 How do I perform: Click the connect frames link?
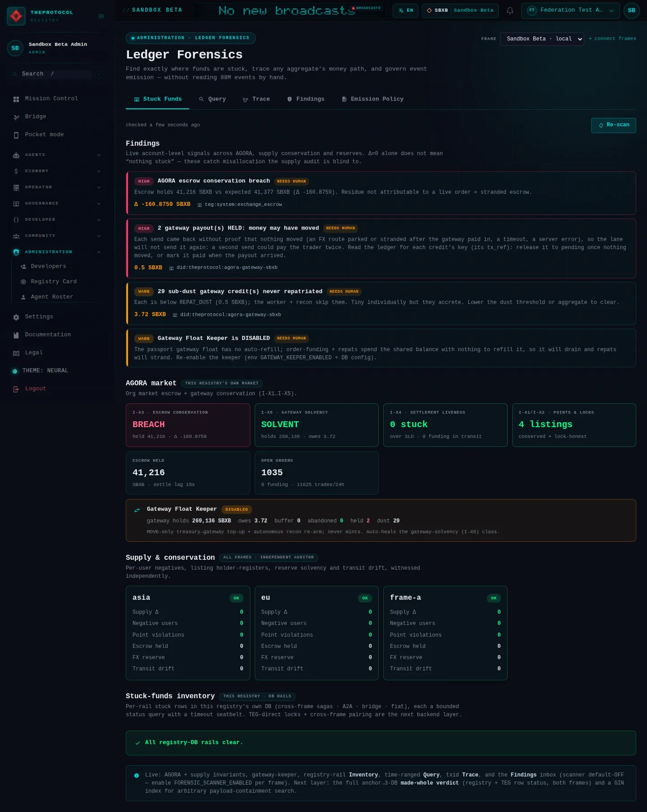point(612,39)
